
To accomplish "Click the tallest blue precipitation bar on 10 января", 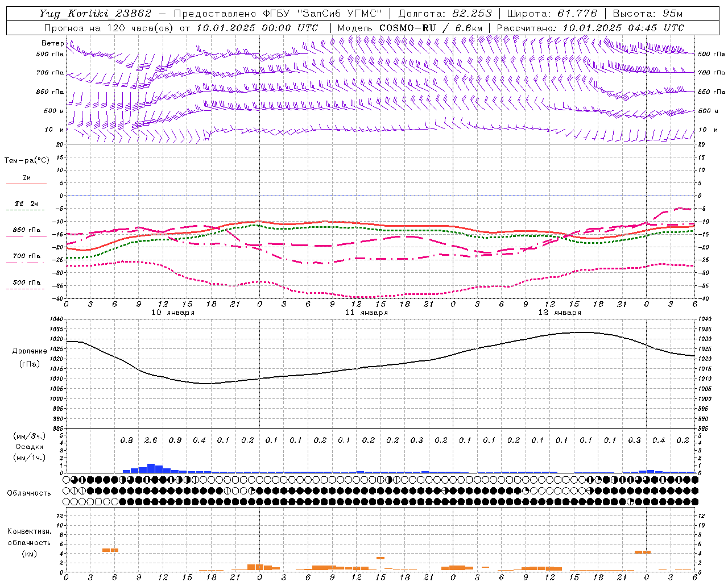I will (x=151, y=468).
